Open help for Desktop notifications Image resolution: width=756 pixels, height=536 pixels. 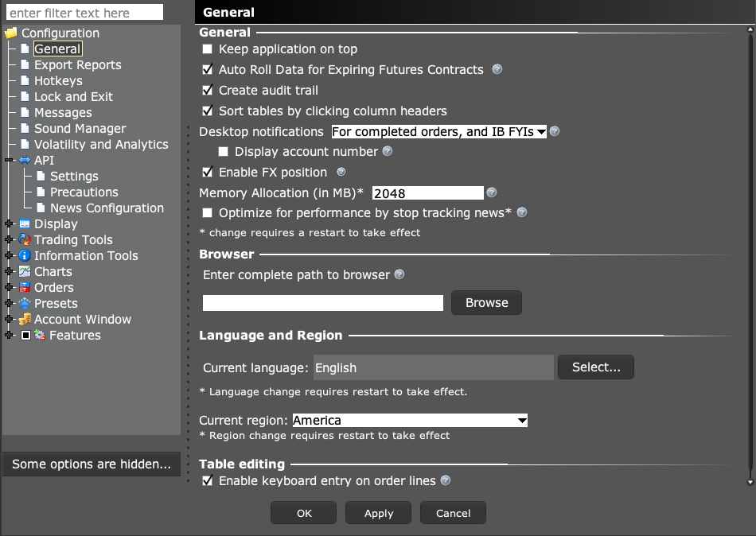[555, 131]
